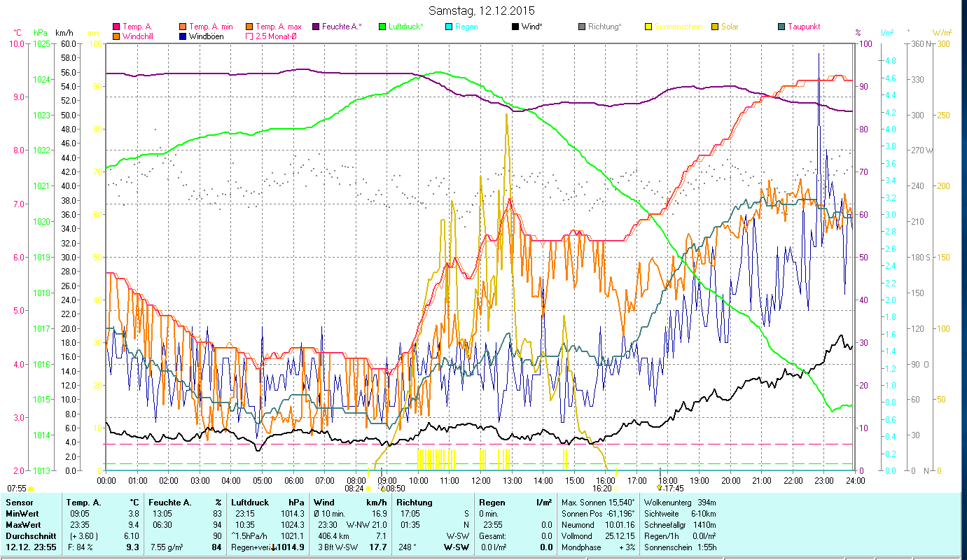This screenshot has height=560, width=967.
Task: Click the sun icon after 16:20
Action: 617,489
